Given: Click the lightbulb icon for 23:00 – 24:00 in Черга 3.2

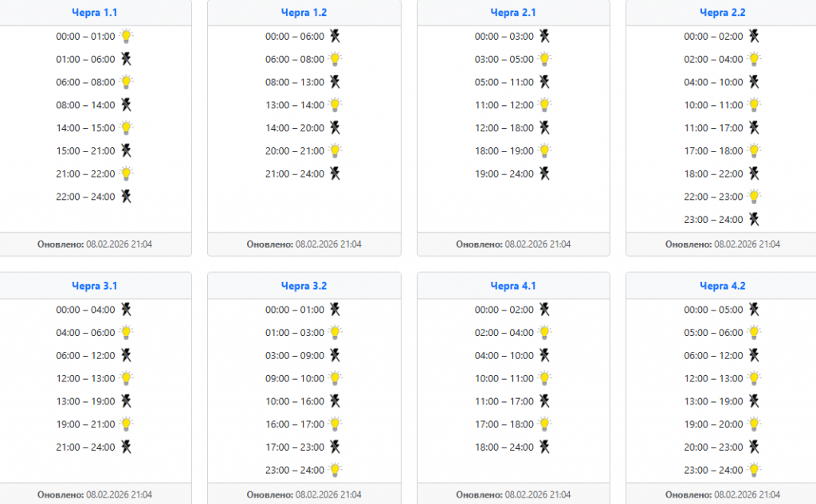Looking at the screenshot, I should [335, 470].
